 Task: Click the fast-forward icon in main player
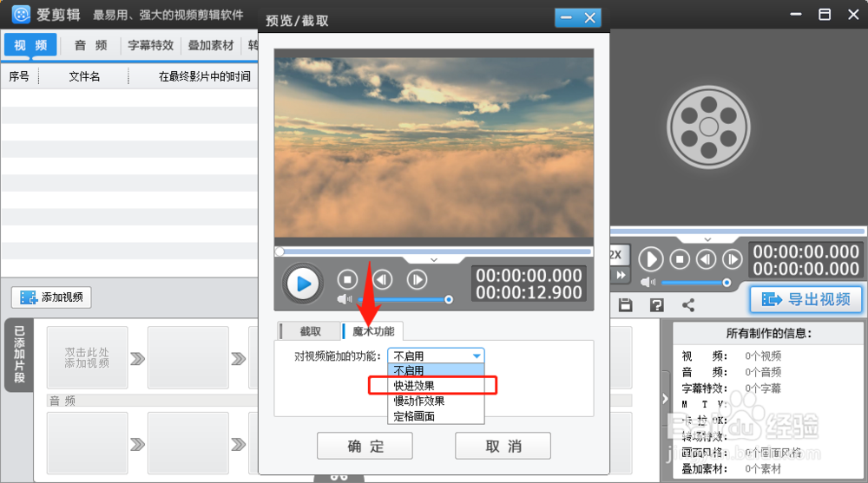pyautogui.click(x=621, y=275)
